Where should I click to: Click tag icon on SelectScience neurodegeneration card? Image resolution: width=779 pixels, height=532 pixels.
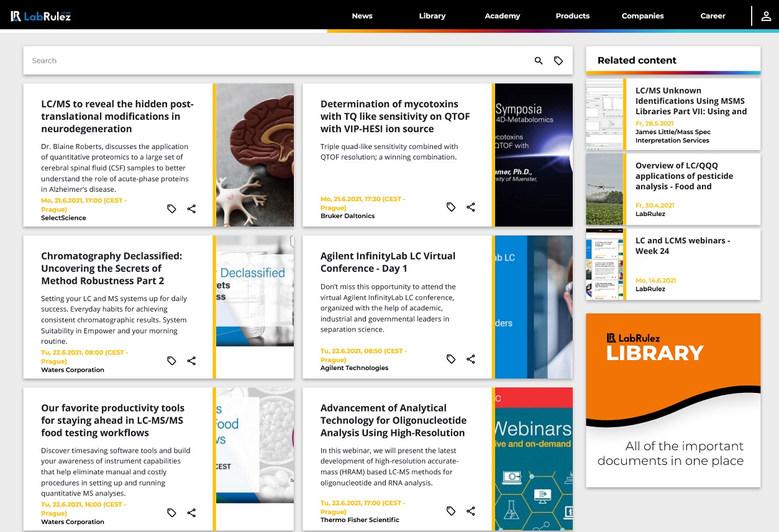172,209
